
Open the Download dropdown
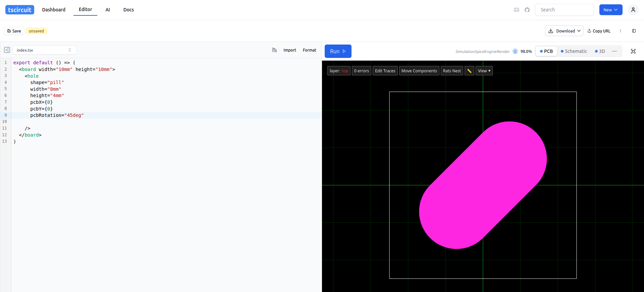point(564,31)
